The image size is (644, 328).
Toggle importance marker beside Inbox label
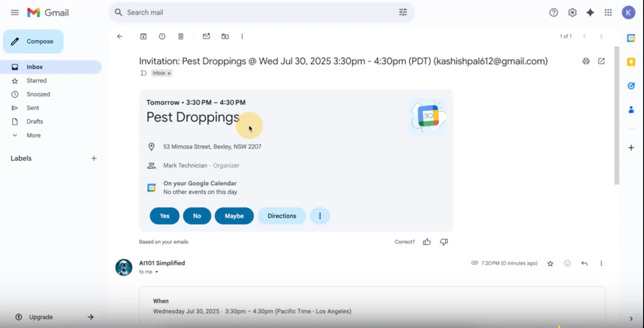(x=143, y=73)
